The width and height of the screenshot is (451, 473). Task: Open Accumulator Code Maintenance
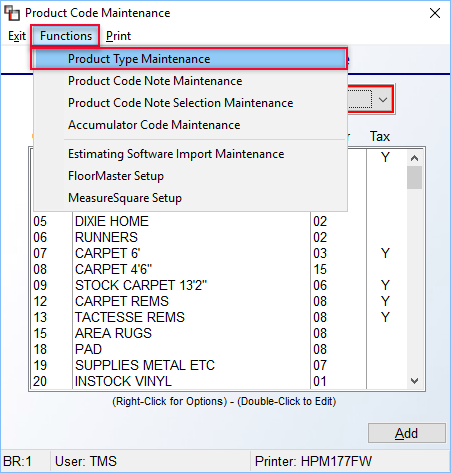[x=189, y=125]
